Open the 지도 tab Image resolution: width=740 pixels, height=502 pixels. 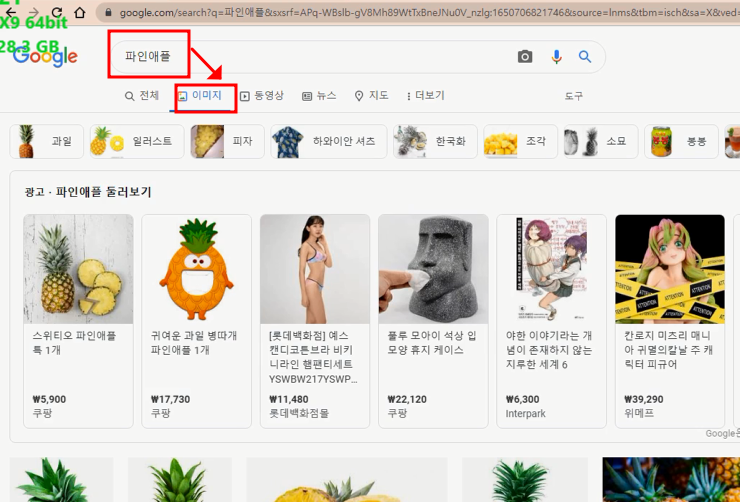[371, 96]
